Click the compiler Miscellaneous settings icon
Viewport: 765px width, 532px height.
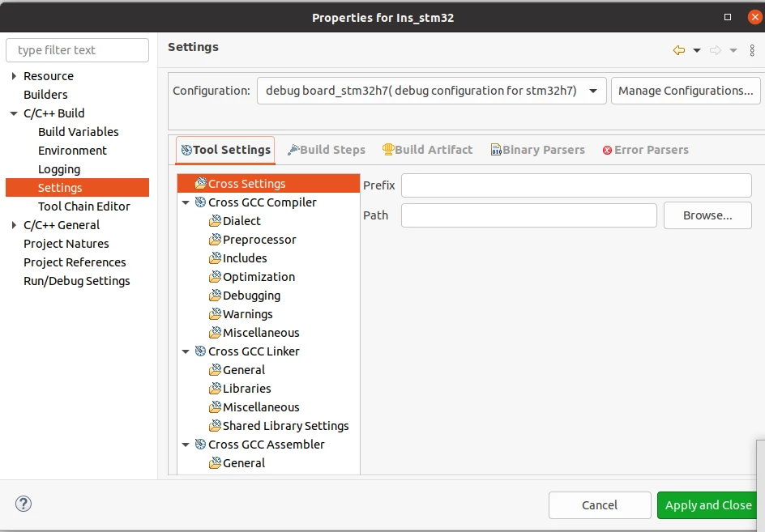216,333
